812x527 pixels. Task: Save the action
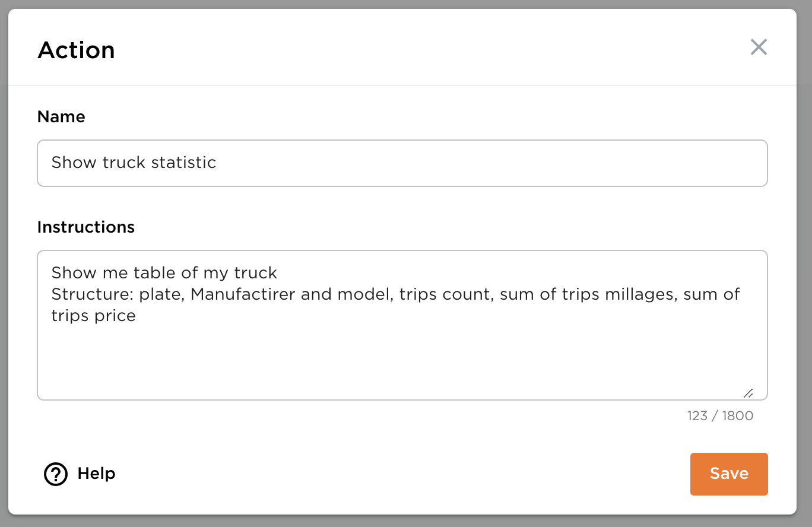728,474
